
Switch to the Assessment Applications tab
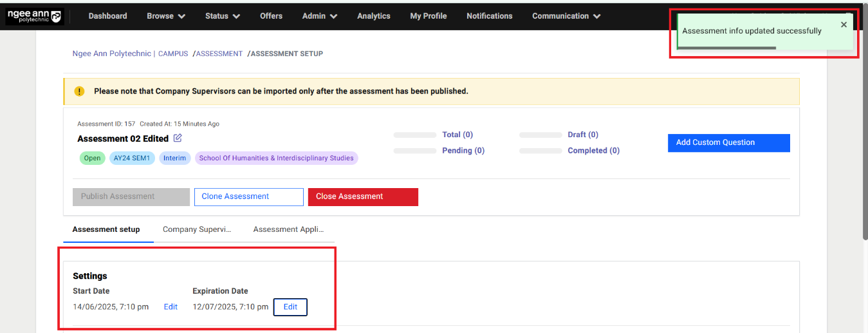tap(288, 229)
